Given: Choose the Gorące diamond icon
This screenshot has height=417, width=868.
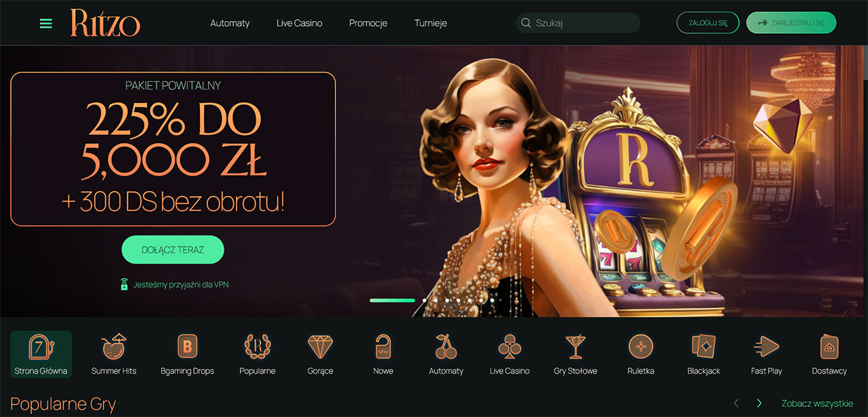Looking at the screenshot, I should (320, 346).
